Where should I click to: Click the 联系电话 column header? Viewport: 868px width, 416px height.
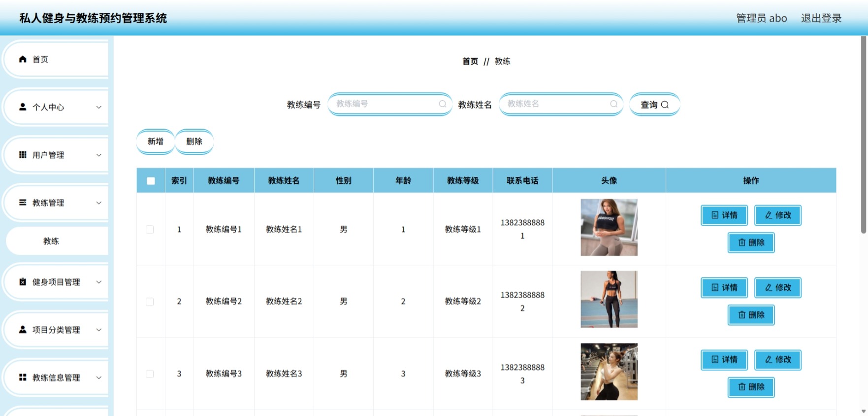522,180
